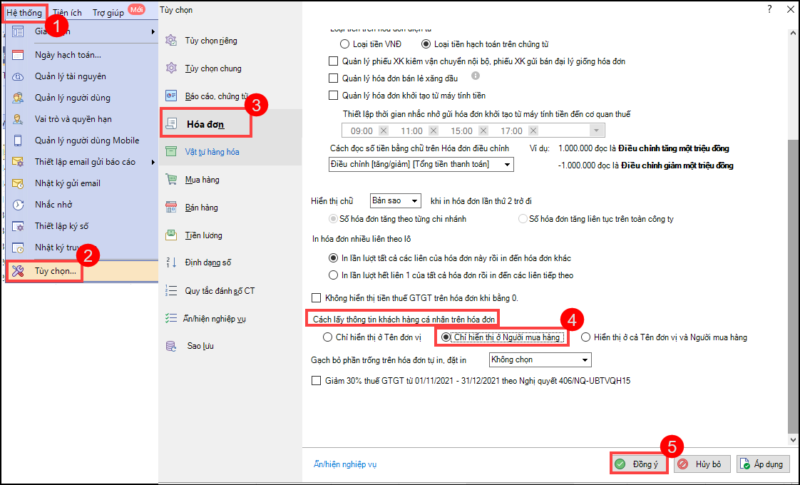
Task: Click the Quản lý tài nguyên icon
Action: tap(18, 76)
